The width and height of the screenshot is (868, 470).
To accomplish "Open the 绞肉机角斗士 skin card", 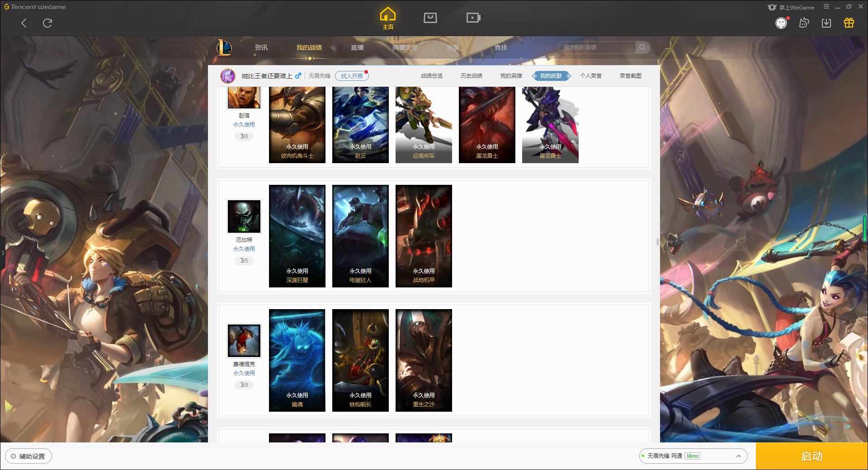I will coord(297,125).
